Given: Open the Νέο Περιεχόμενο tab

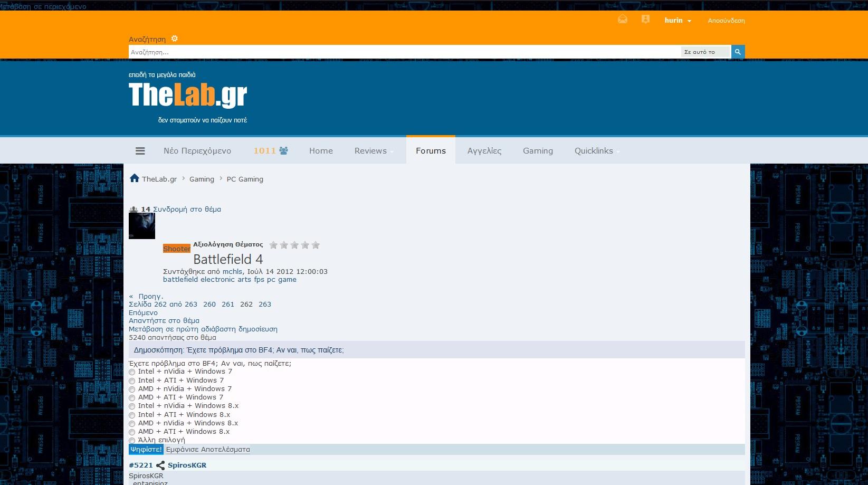Looking at the screenshot, I should coord(197,151).
